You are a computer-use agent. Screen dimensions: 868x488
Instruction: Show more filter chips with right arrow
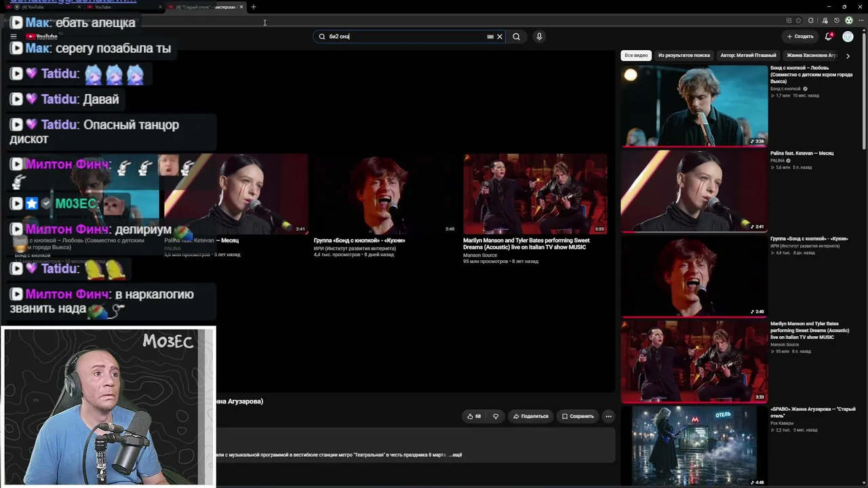click(848, 56)
